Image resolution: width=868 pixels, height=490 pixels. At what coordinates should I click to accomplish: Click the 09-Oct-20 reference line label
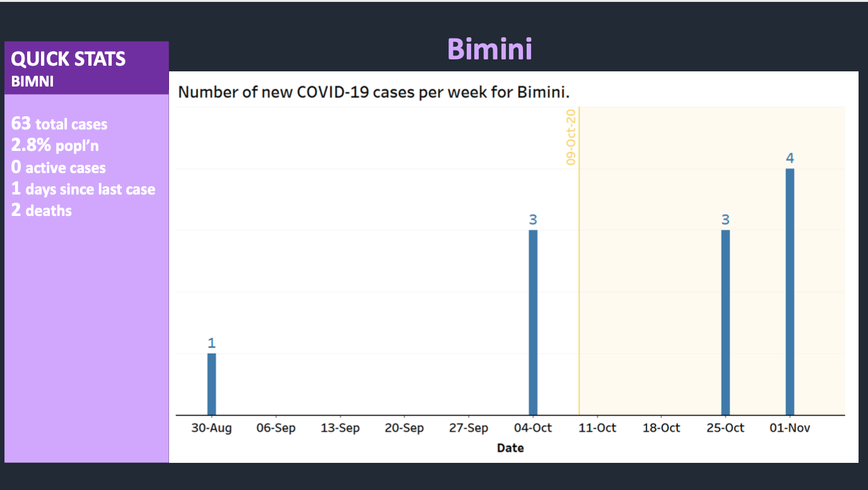pyautogui.click(x=572, y=137)
